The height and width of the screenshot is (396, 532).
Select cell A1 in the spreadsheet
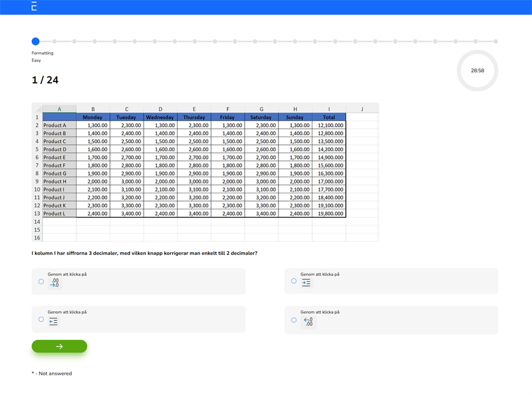tap(59, 117)
